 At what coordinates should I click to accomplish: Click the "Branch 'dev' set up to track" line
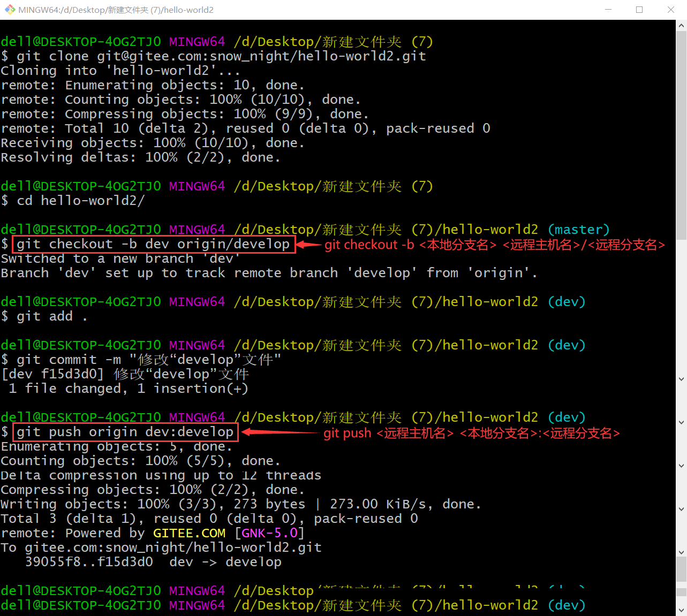269,273
